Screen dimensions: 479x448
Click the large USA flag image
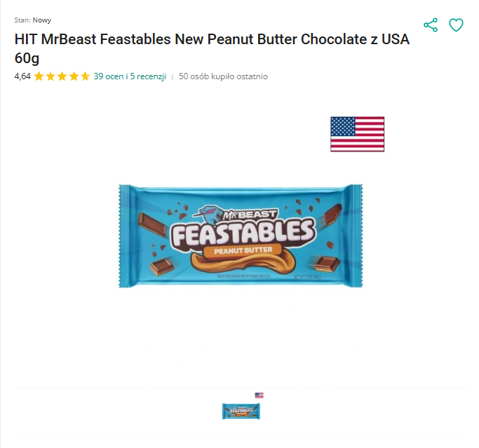point(357,134)
